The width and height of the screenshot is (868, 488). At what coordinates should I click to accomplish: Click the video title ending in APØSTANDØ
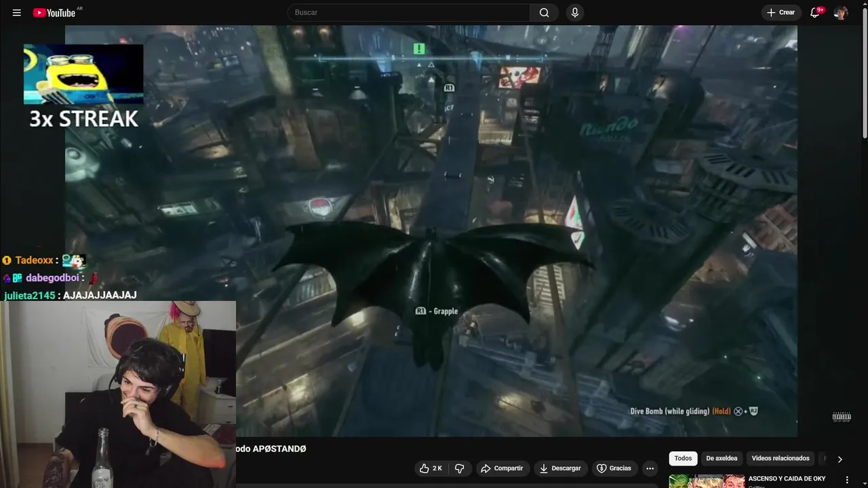click(x=271, y=449)
